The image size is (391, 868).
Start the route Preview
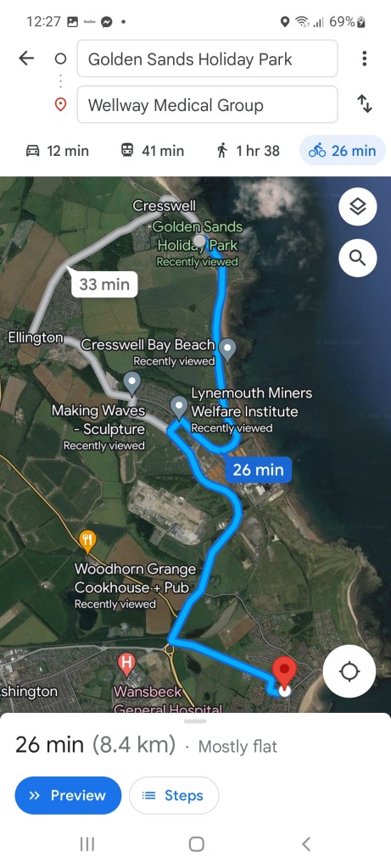(68, 795)
